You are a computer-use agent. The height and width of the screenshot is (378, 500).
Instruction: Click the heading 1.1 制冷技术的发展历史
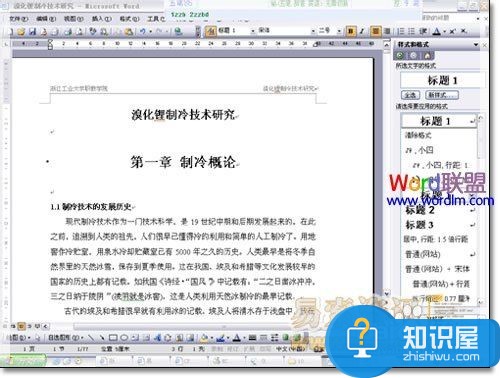tap(91, 207)
